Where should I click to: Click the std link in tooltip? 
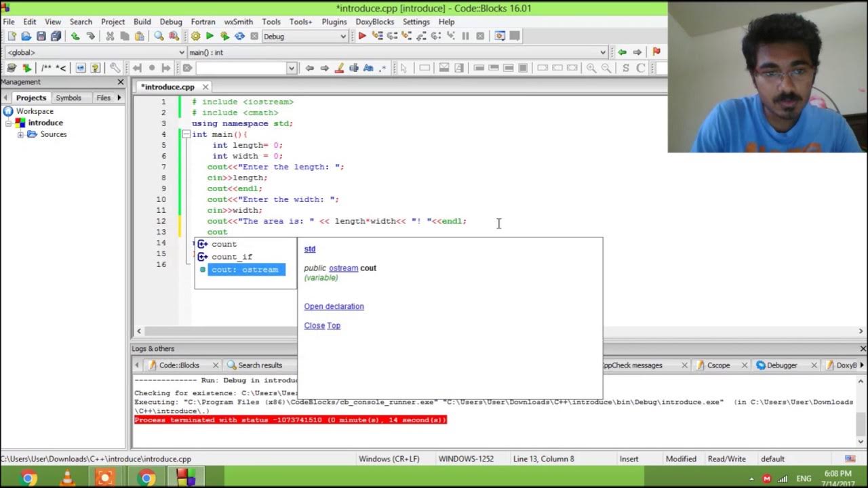pyautogui.click(x=310, y=249)
